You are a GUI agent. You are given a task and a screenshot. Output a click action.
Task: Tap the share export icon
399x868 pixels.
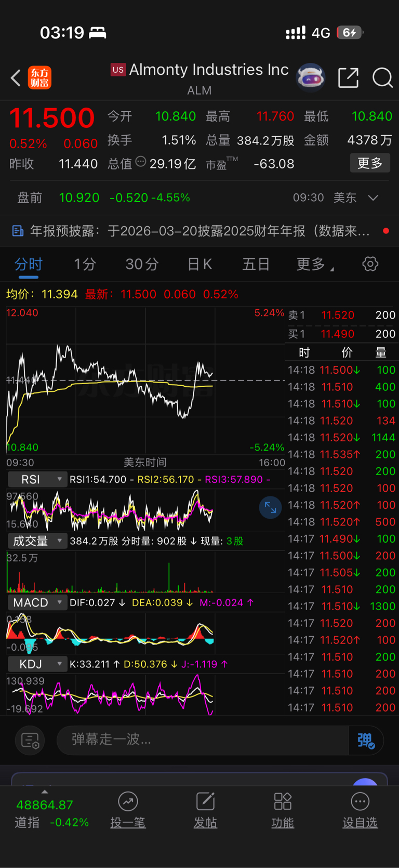pyautogui.click(x=348, y=77)
